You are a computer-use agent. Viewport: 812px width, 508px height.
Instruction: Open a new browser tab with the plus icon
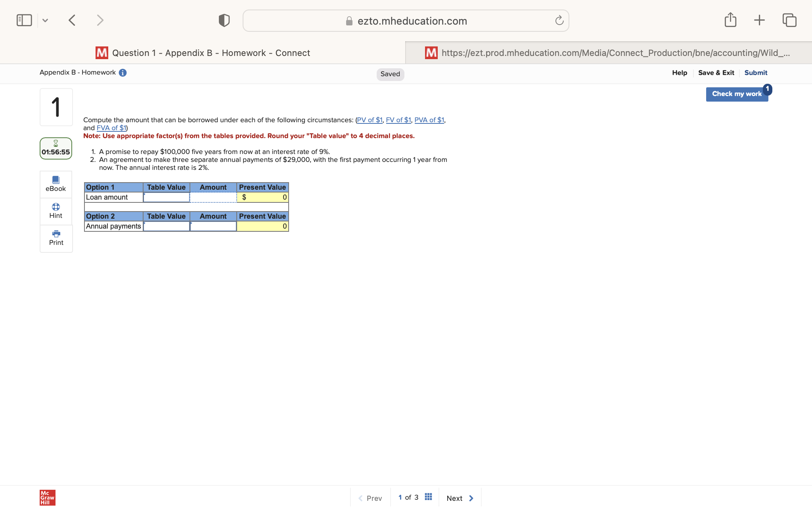(x=759, y=20)
